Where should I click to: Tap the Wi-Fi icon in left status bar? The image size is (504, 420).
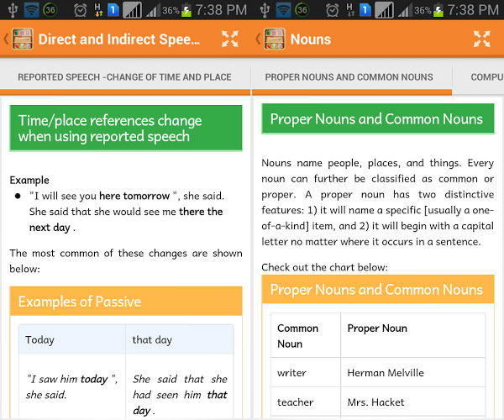[x=31, y=9]
